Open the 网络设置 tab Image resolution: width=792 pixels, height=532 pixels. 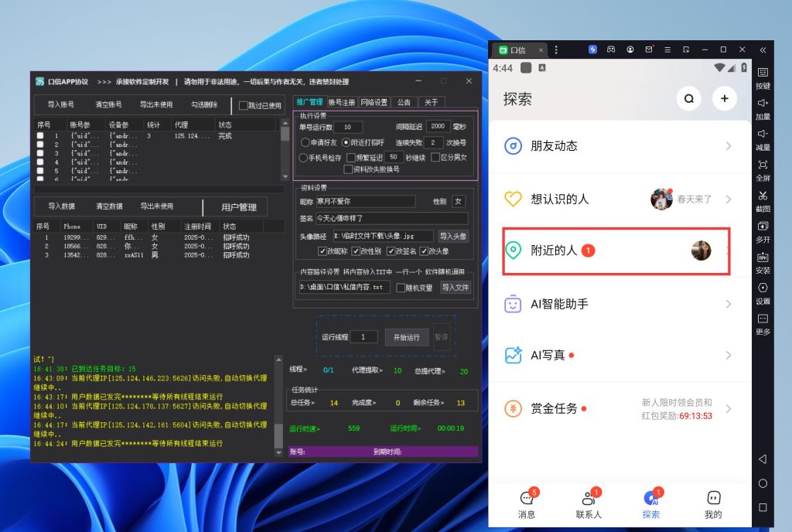tap(374, 102)
